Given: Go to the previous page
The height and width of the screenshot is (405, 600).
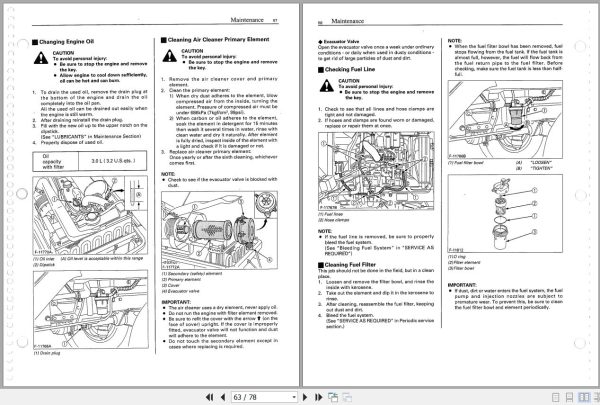Looking at the screenshot, I should [x=223, y=397].
